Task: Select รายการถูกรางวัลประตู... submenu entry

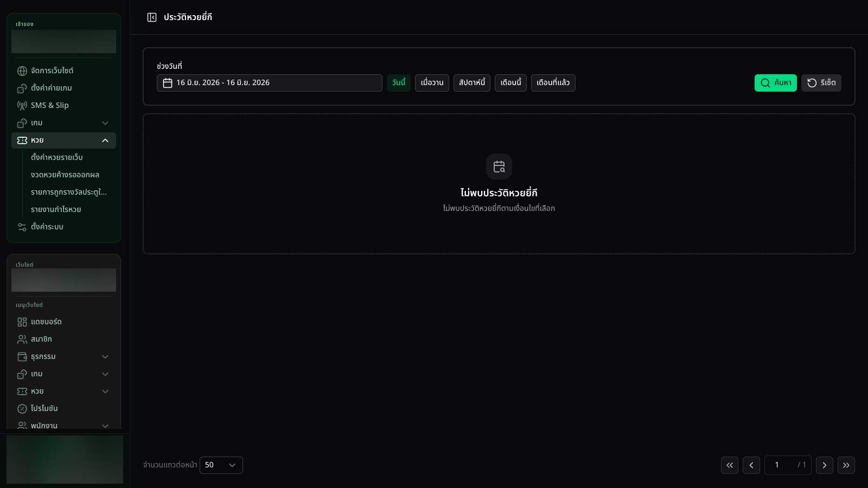Action: pyautogui.click(x=69, y=192)
